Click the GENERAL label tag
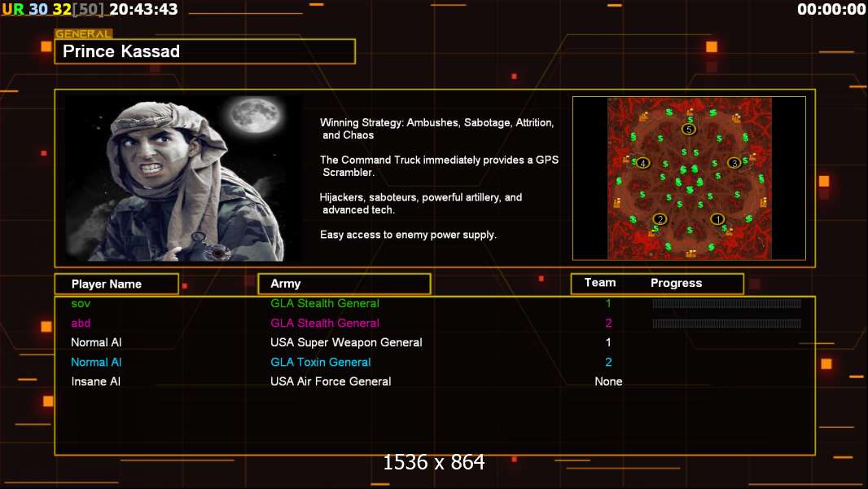This screenshot has width=868, height=489. click(x=84, y=33)
